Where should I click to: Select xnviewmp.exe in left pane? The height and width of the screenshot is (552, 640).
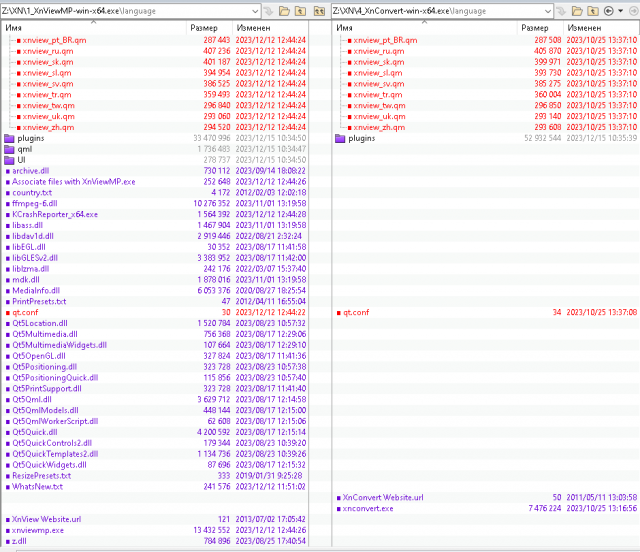tap(155, 530)
